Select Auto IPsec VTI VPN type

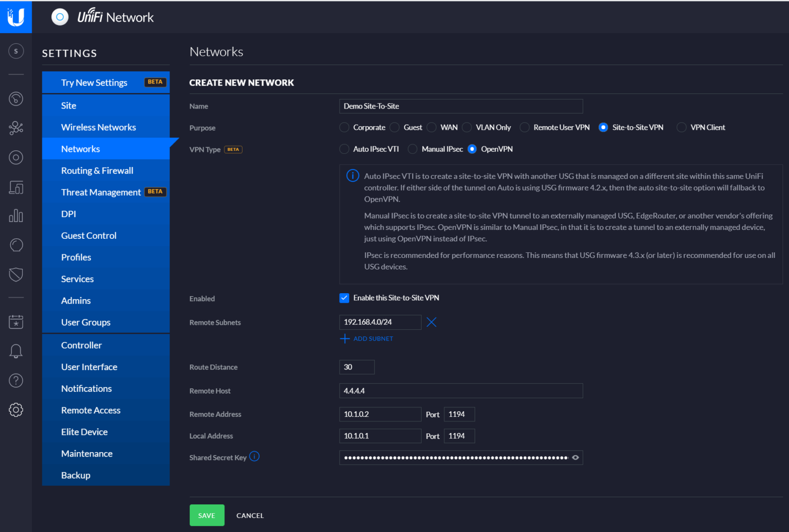pyautogui.click(x=344, y=149)
